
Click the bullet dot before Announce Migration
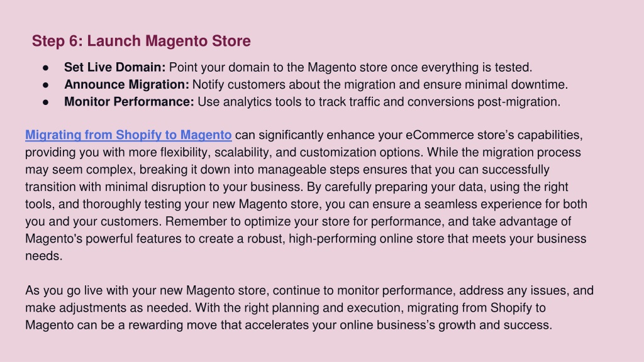coord(45,85)
